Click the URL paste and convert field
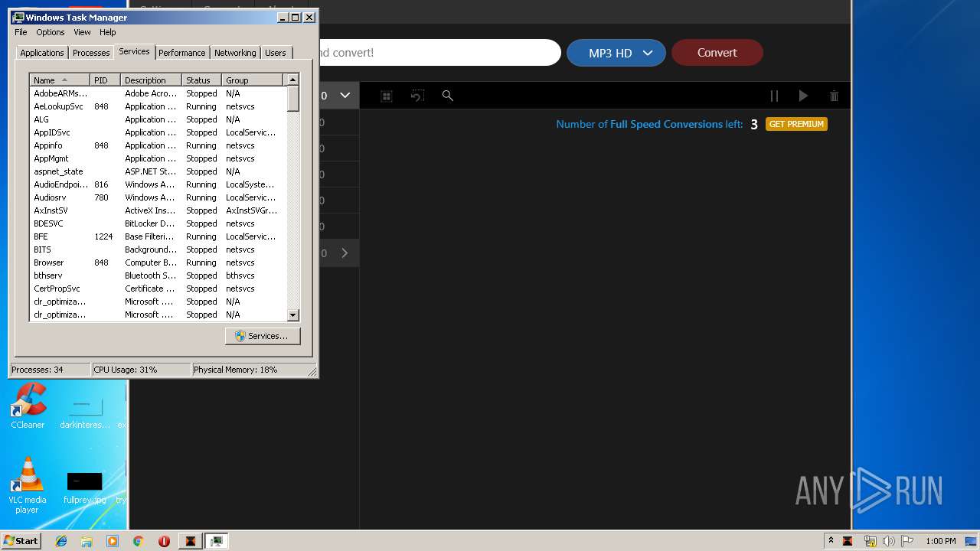This screenshot has height=551, width=980. (439, 53)
